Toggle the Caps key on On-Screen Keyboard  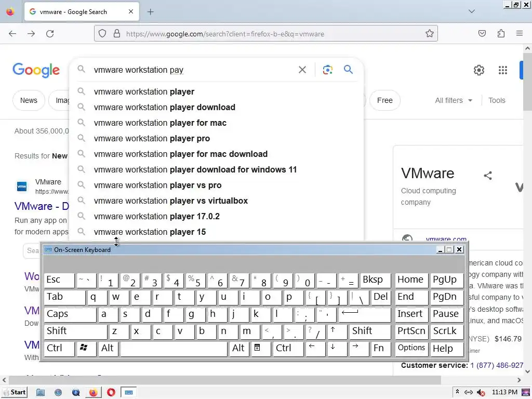[x=70, y=314]
